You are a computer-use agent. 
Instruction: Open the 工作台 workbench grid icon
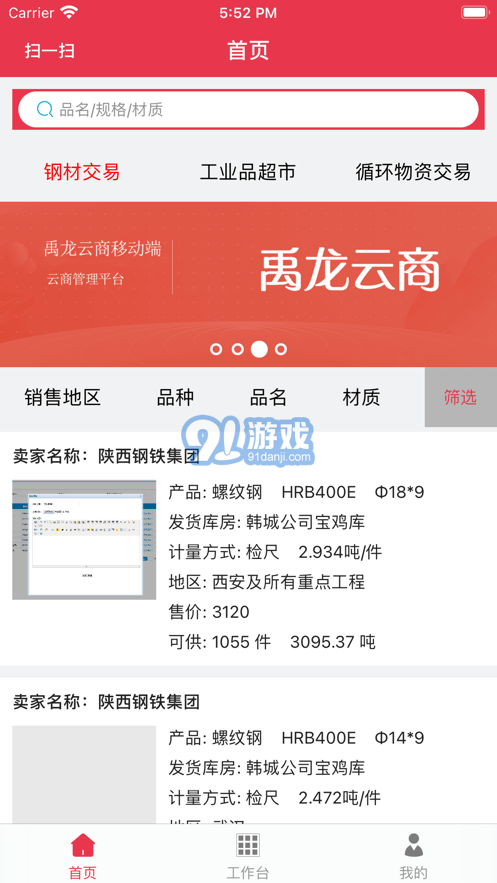pos(248,846)
